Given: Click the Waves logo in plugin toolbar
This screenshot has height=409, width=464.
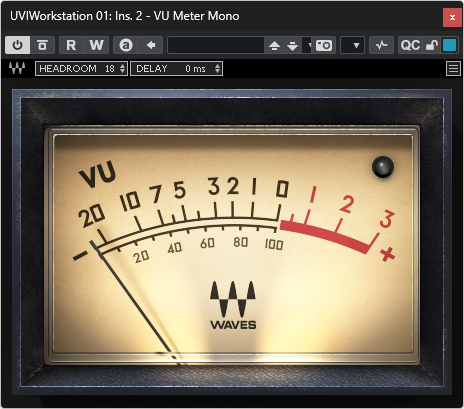Looking at the screenshot, I should point(17,68).
